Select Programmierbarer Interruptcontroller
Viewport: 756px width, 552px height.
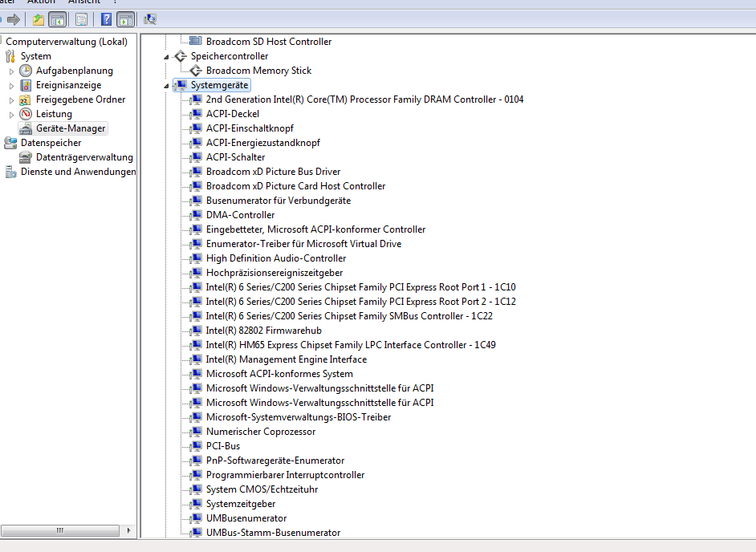tap(285, 475)
